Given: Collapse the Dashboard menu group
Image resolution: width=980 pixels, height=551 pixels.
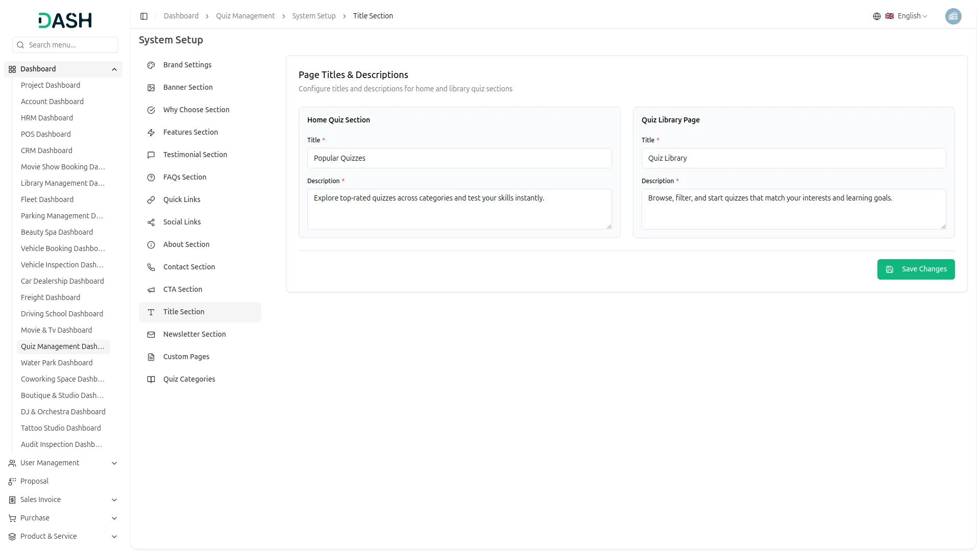Looking at the screenshot, I should [x=114, y=69].
